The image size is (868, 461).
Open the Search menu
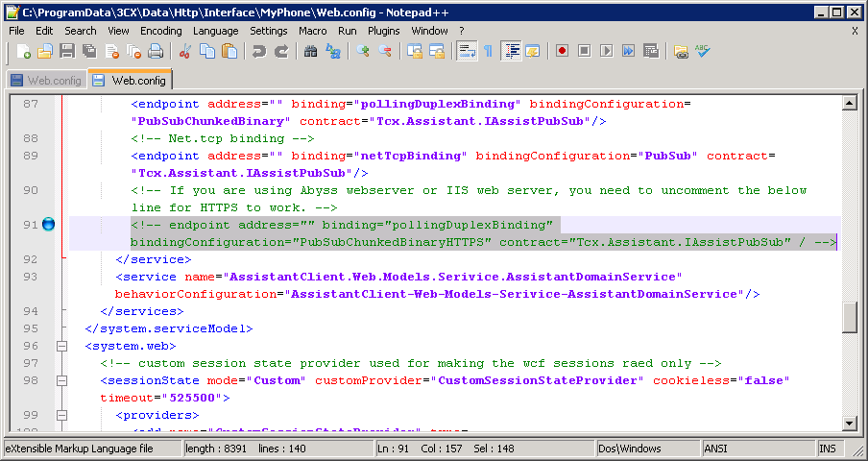[x=81, y=31]
